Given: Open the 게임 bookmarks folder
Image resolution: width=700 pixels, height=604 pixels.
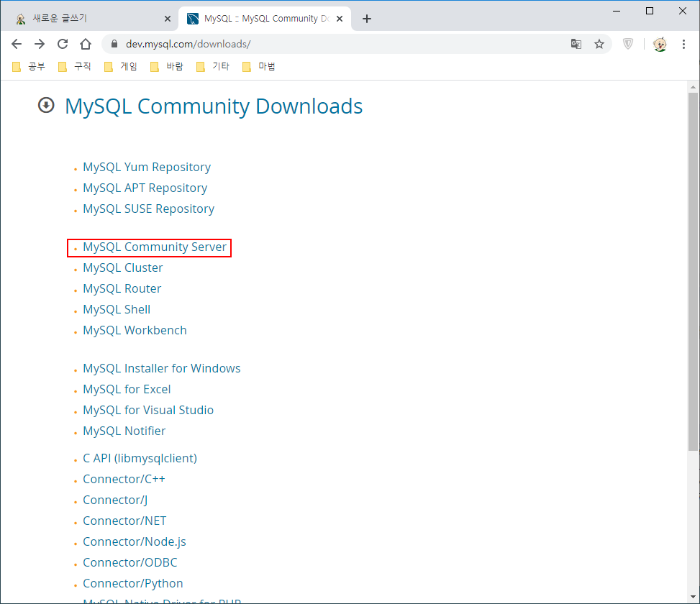Looking at the screenshot, I should pos(121,66).
